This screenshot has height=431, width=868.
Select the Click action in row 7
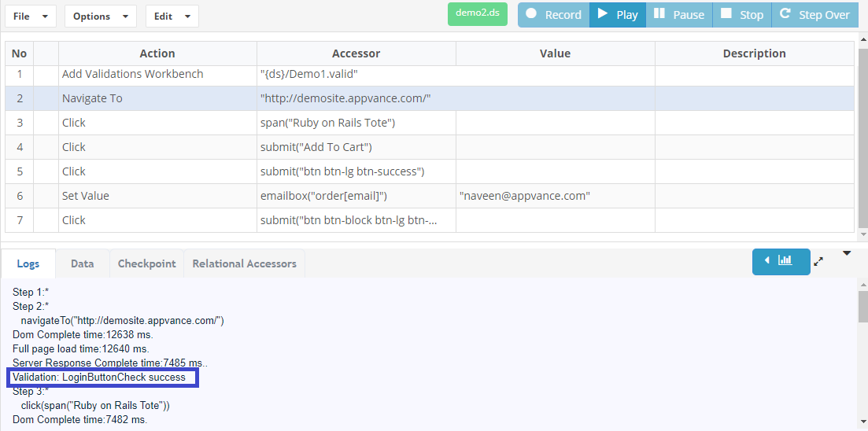point(157,220)
